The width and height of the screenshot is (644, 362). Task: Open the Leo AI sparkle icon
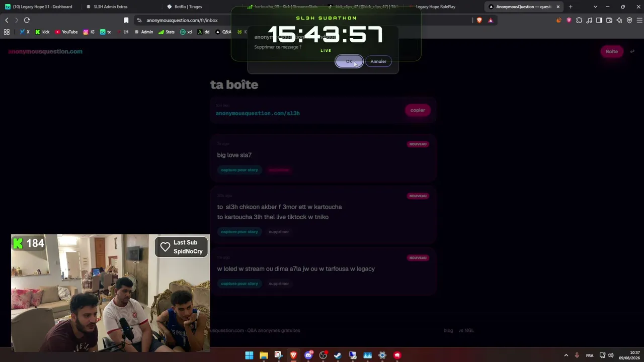click(x=619, y=20)
